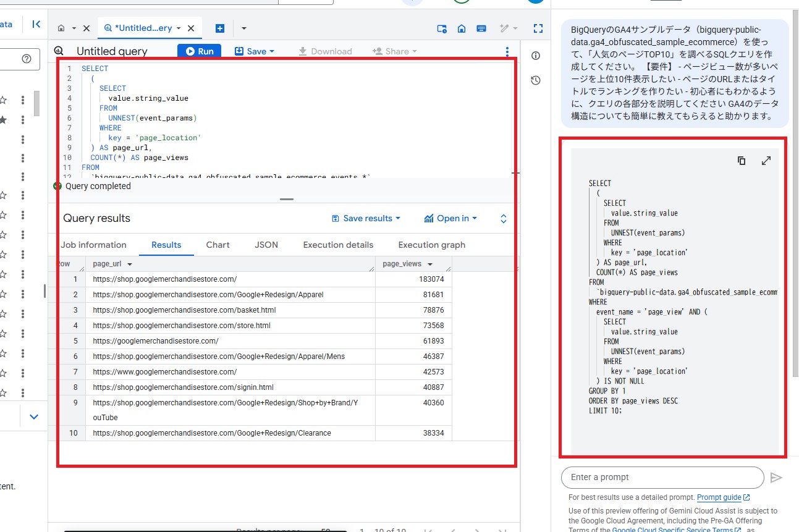799x532 pixels.
Task: Open the Save results dropdown
Action: point(366,218)
